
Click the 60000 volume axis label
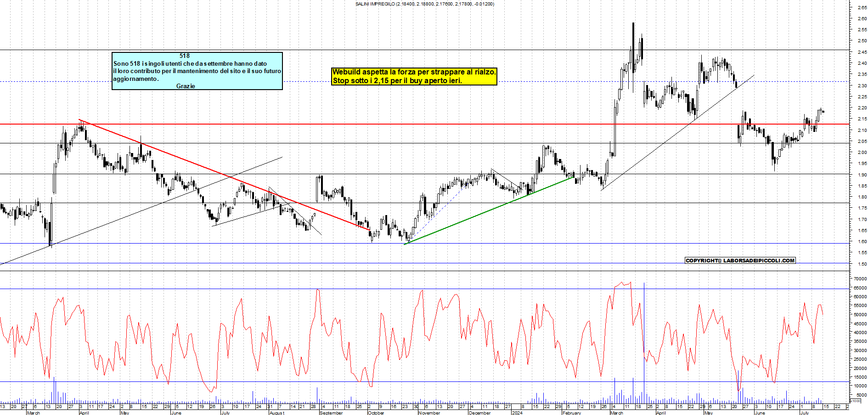860,297
